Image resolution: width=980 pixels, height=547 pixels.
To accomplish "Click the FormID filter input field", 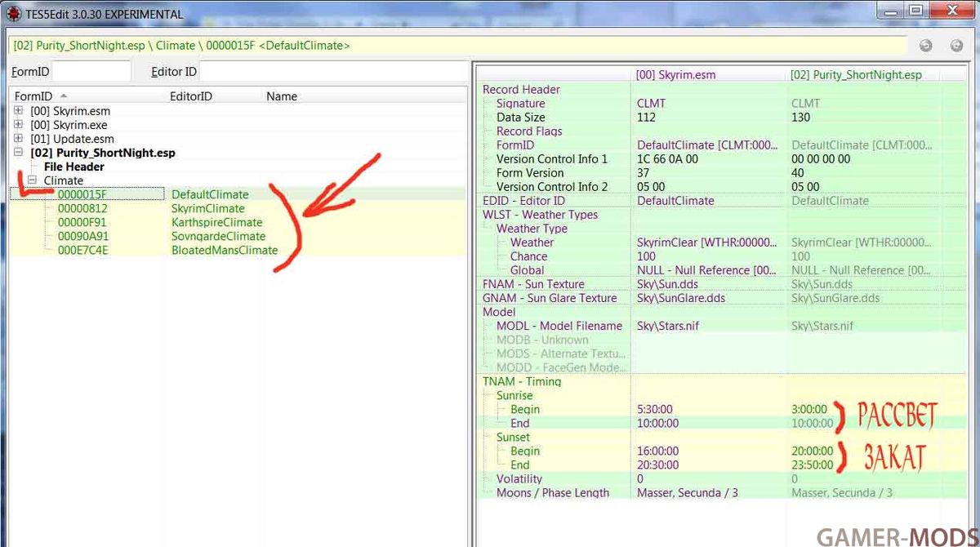I will click(x=91, y=71).
